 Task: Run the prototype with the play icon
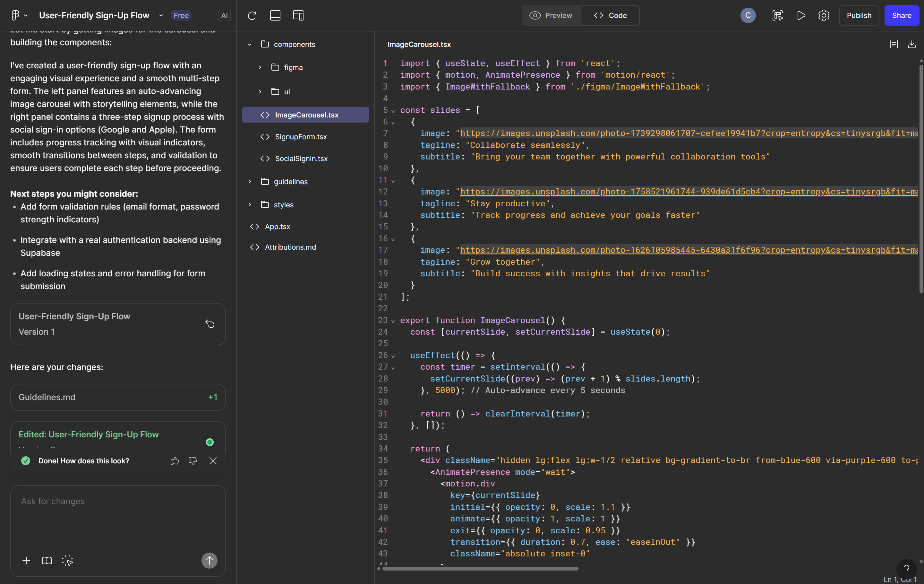tap(801, 15)
